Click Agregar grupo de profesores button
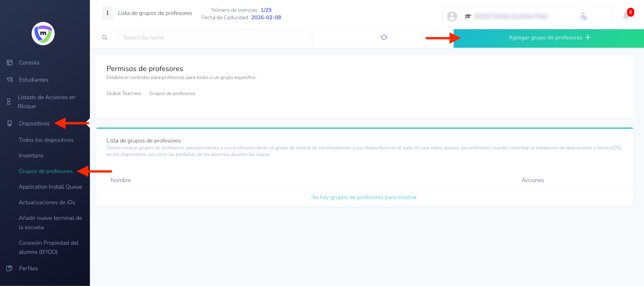This screenshot has height=286, width=644. 549,38
